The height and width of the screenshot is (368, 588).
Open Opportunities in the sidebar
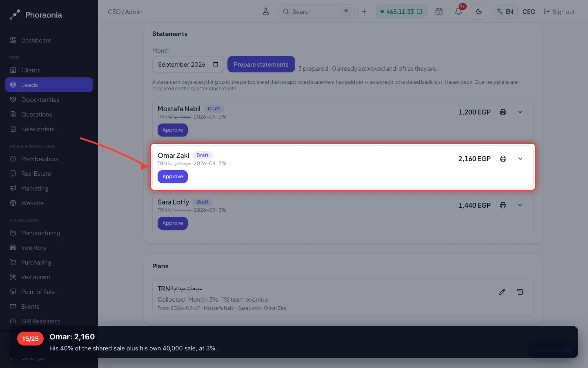pyautogui.click(x=49, y=100)
